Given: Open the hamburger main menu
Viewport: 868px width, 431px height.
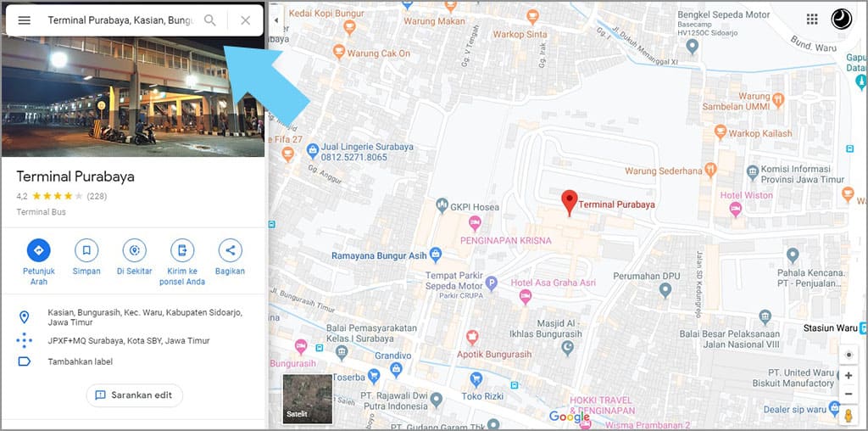Looking at the screenshot, I should (x=25, y=20).
